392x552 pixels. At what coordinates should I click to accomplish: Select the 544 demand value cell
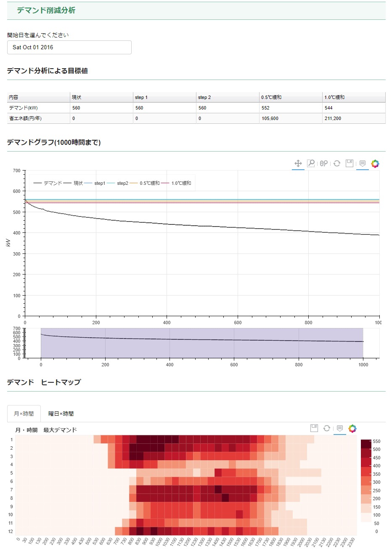(x=354, y=108)
